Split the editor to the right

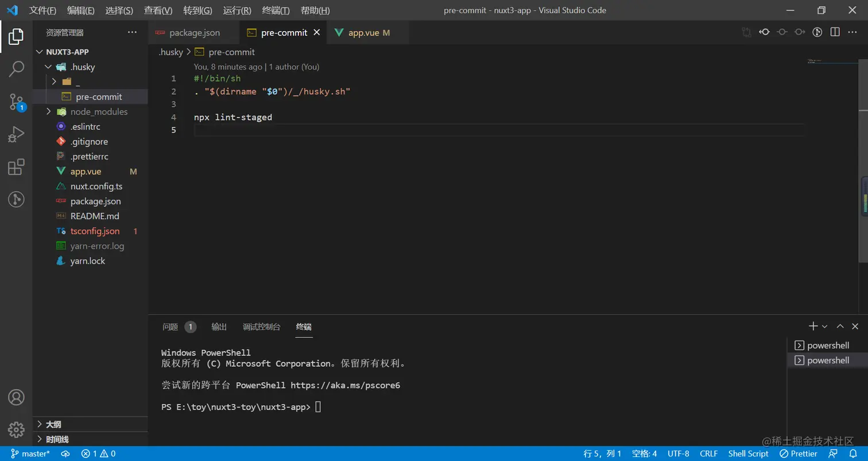click(x=835, y=33)
